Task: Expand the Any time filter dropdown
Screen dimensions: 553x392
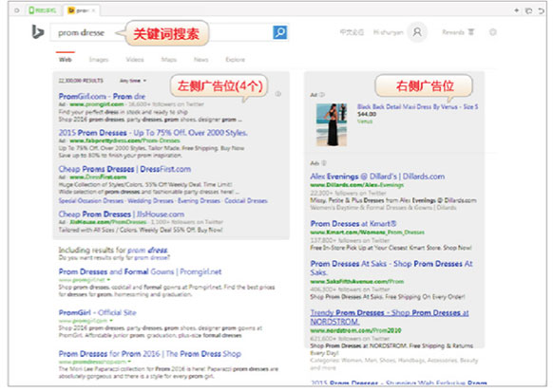Action: click(133, 81)
